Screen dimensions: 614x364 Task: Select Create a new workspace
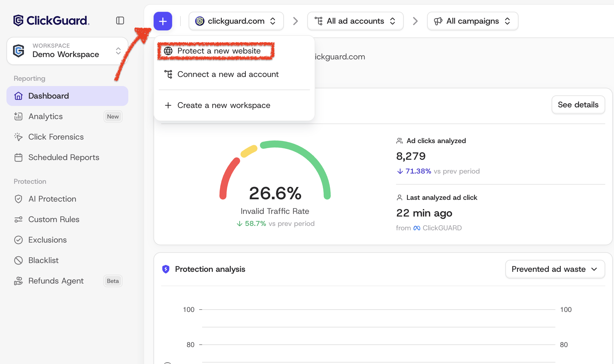(x=234, y=105)
